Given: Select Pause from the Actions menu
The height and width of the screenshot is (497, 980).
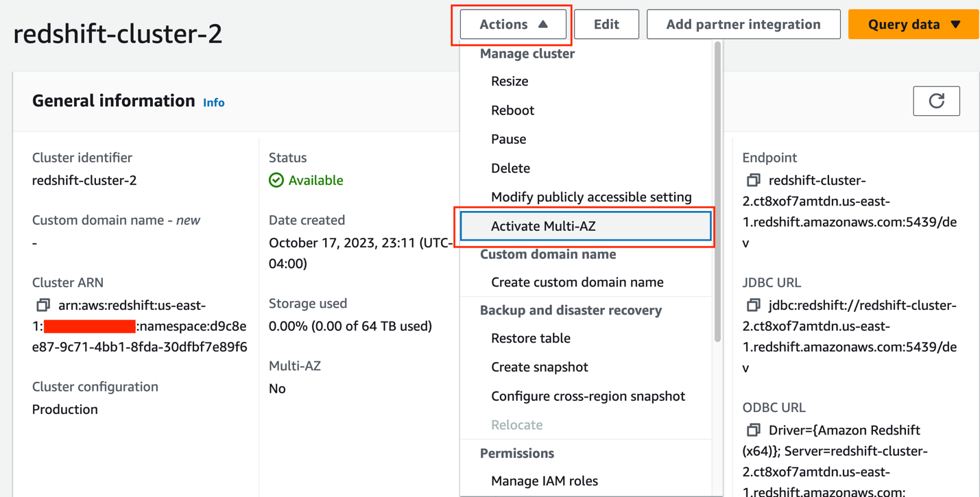Looking at the screenshot, I should coord(586,139).
